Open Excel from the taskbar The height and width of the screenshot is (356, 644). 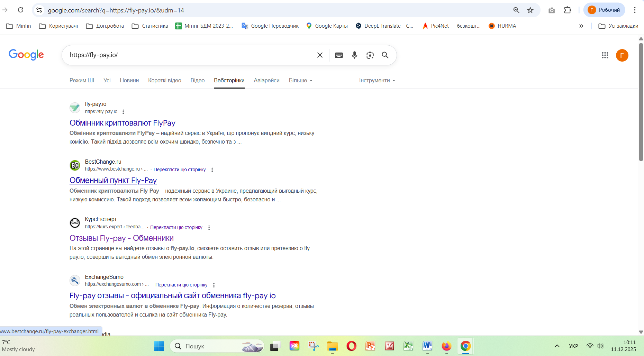click(x=408, y=346)
